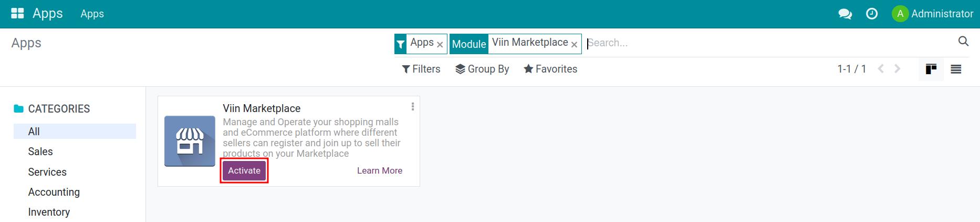This screenshot has width=980, height=222.
Task: Activate the Viin Marketplace module
Action: [x=244, y=170]
